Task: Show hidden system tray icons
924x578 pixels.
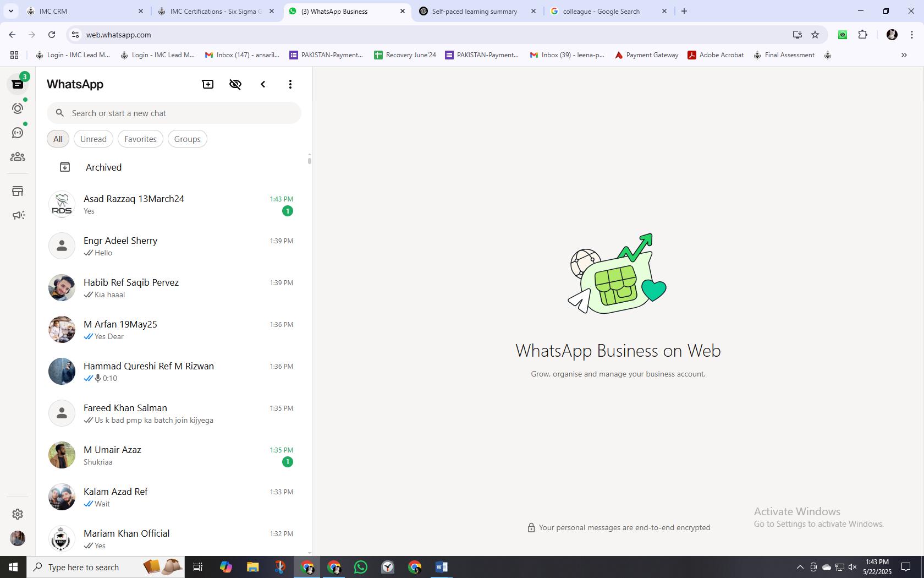Action: 800,567
